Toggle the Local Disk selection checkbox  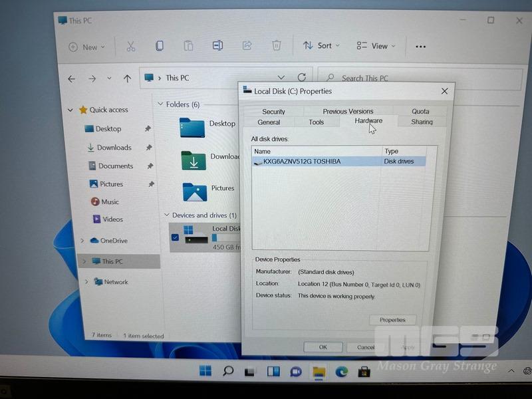(175, 237)
